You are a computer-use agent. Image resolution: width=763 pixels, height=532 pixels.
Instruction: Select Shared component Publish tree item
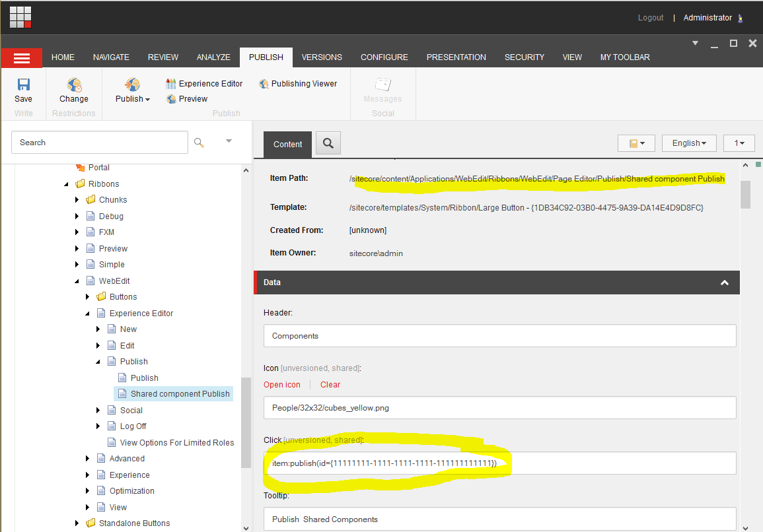(x=174, y=394)
